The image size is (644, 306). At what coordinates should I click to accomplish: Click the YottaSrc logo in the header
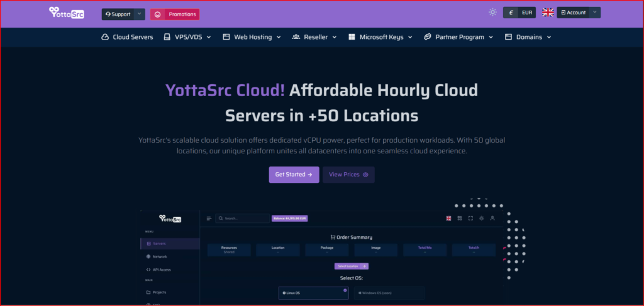click(x=66, y=13)
